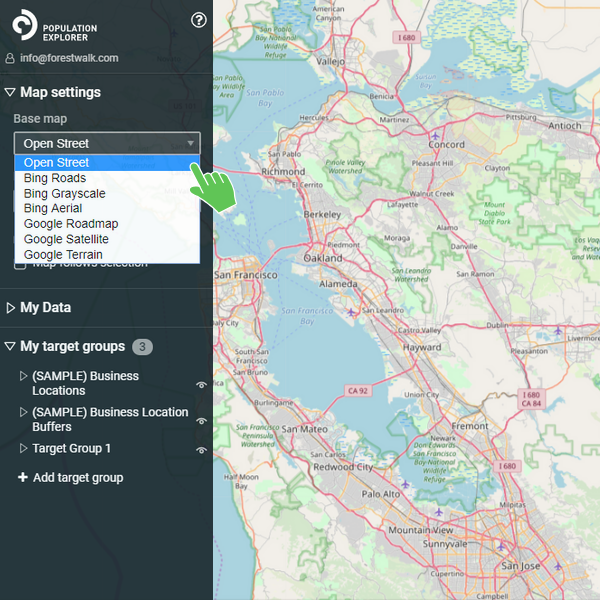Click the Palo Alto map label
The height and width of the screenshot is (600, 600).
click(381, 494)
